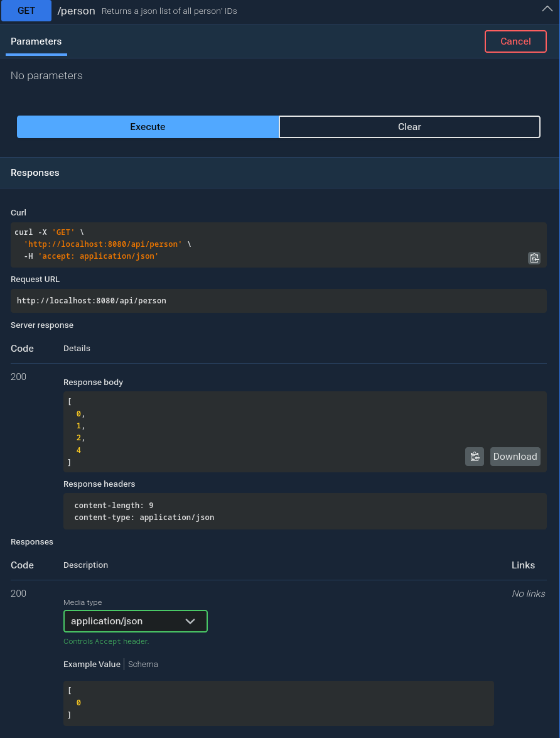
Task: Cancel the try-it-out mode
Action: pyautogui.click(x=515, y=41)
